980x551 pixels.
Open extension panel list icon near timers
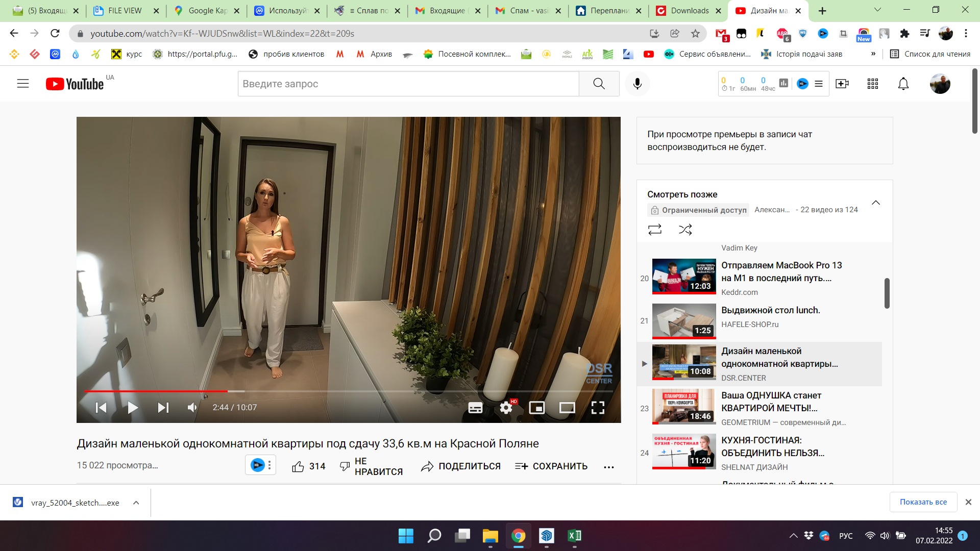click(819, 84)
